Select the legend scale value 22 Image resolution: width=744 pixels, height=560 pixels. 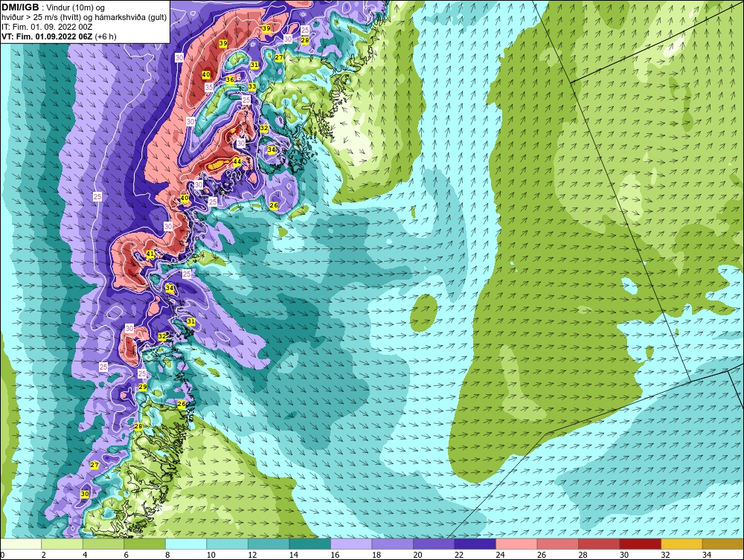[459, 555]
